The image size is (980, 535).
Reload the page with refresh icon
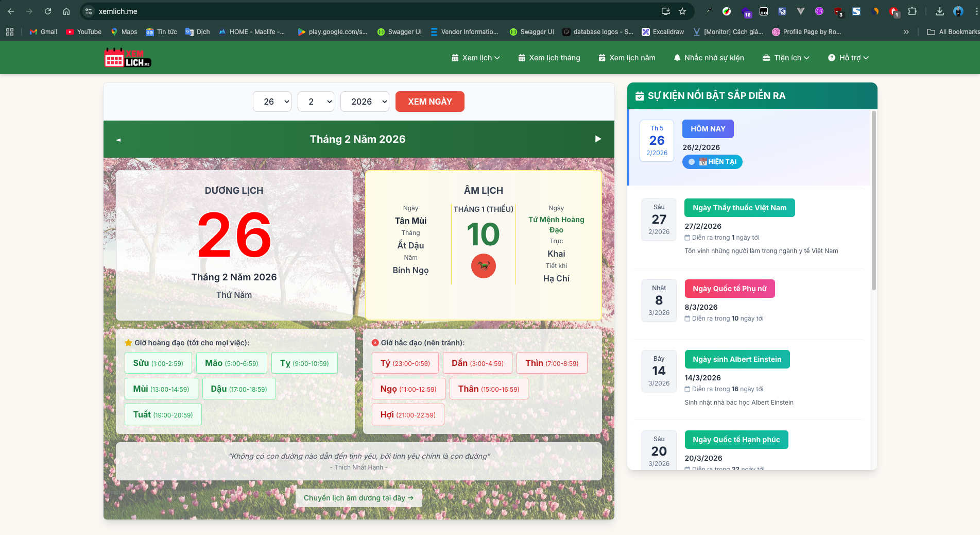coord(48,11)
